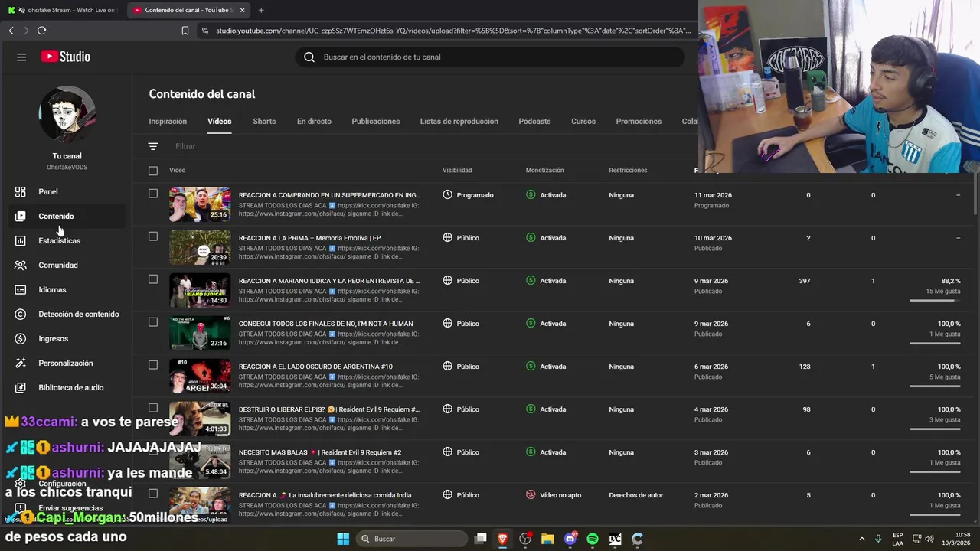Image resolution: width=980 pixels, height=551 pixels.
Task: Click the browser back arrow
Action: click(x=11, y=31)
